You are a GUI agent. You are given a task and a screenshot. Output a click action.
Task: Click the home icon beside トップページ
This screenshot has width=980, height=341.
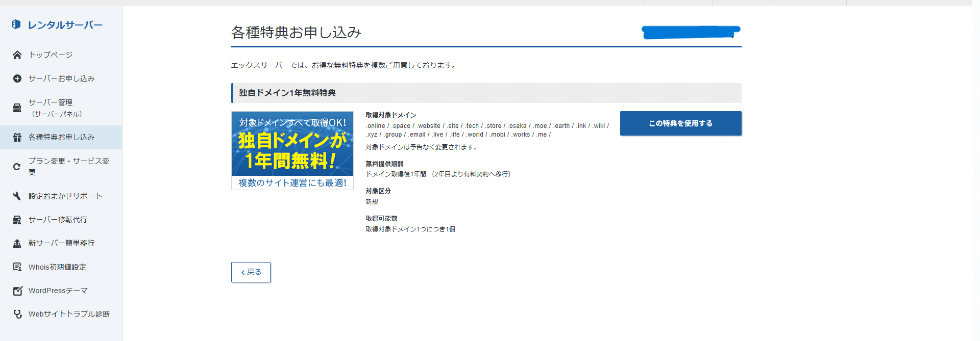[x=17, y=55]
